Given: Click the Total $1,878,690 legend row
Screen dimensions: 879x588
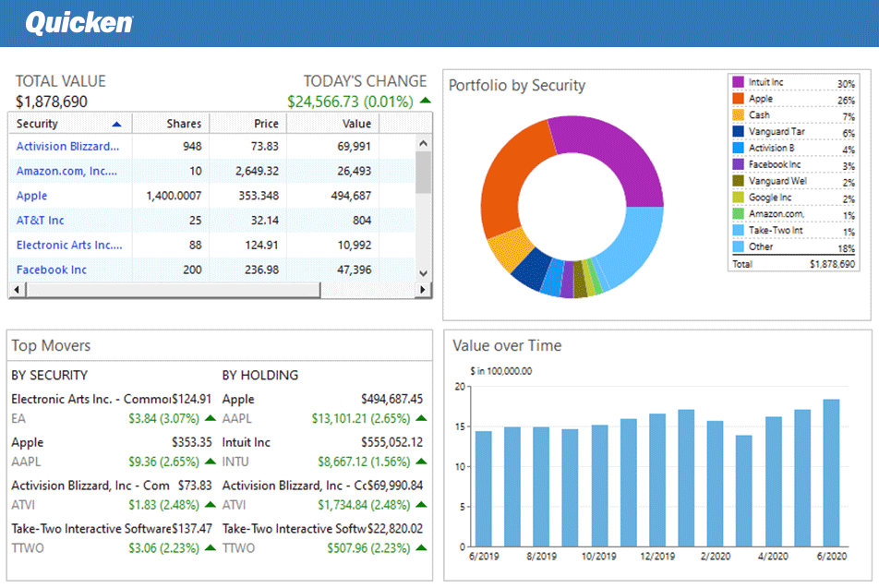Looking at the screenshot, I should click(794, 264).
